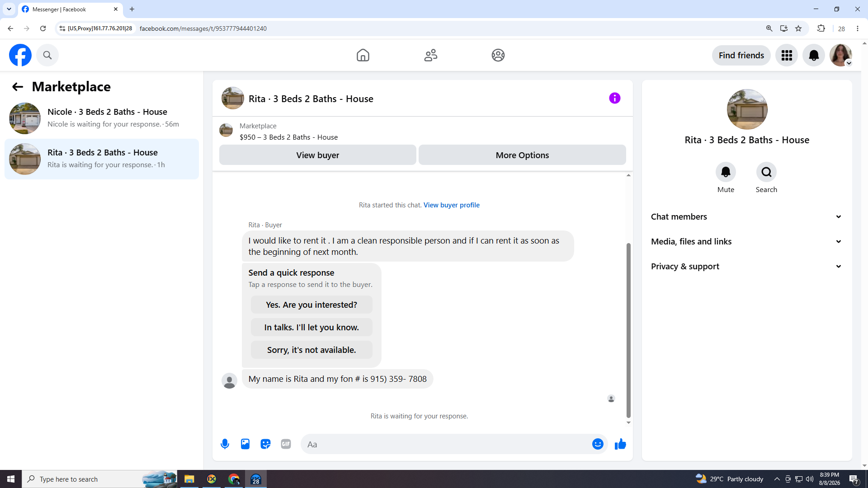Open the Windows Start menu

[x=11, y=479]
